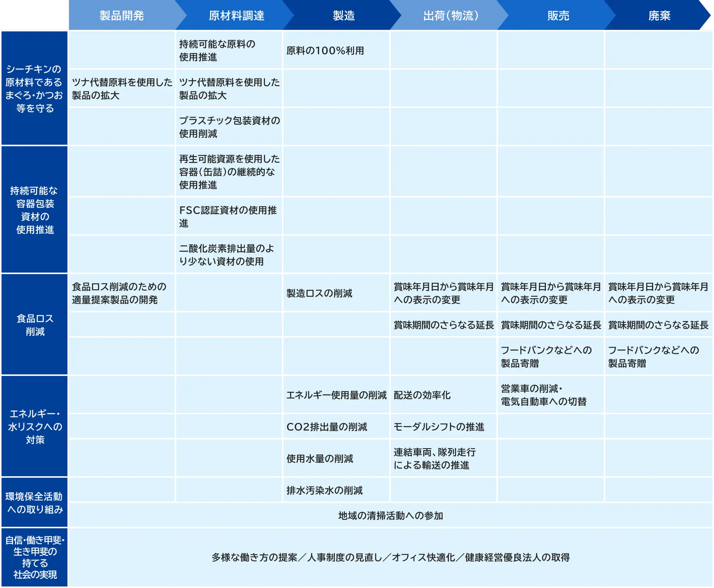Click 賞味年月日から賞味年月への表示の変更 in 廃棄 column

658,293
